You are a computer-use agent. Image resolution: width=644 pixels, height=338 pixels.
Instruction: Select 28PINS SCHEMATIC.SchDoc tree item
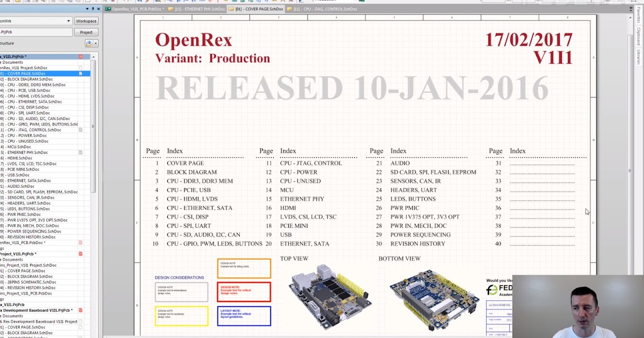pyautogui.click(x=28, y=282)
